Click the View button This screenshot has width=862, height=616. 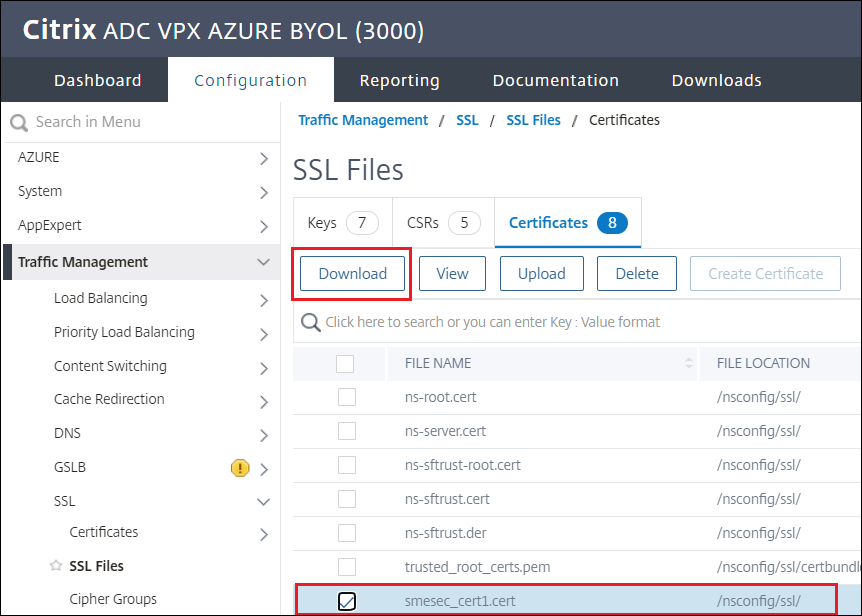pos(452,274)
